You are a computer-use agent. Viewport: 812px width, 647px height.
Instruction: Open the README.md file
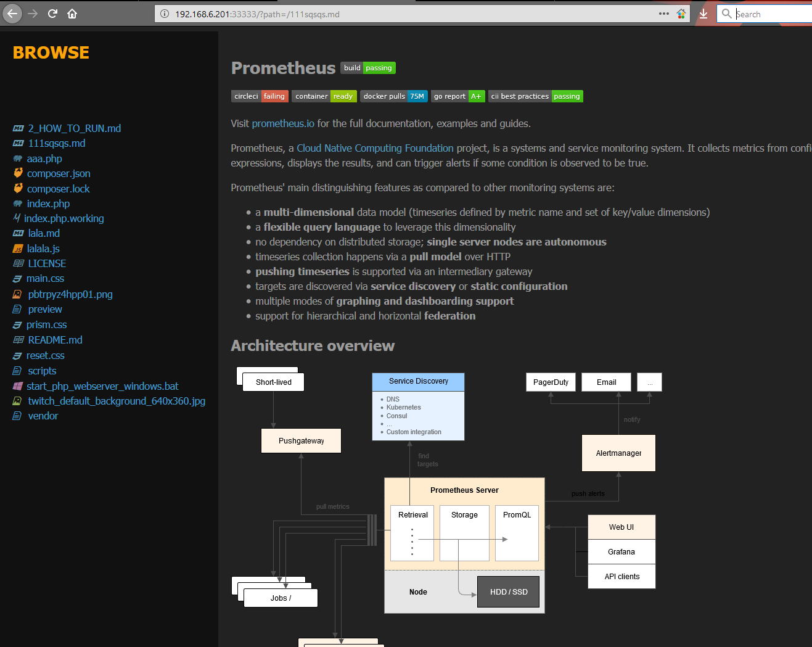coord(55,340)
